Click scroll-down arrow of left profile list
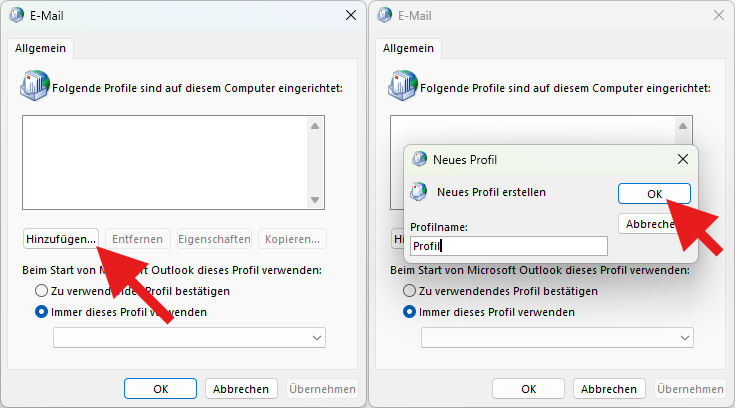The image size is (735, 408). point(315,200)
